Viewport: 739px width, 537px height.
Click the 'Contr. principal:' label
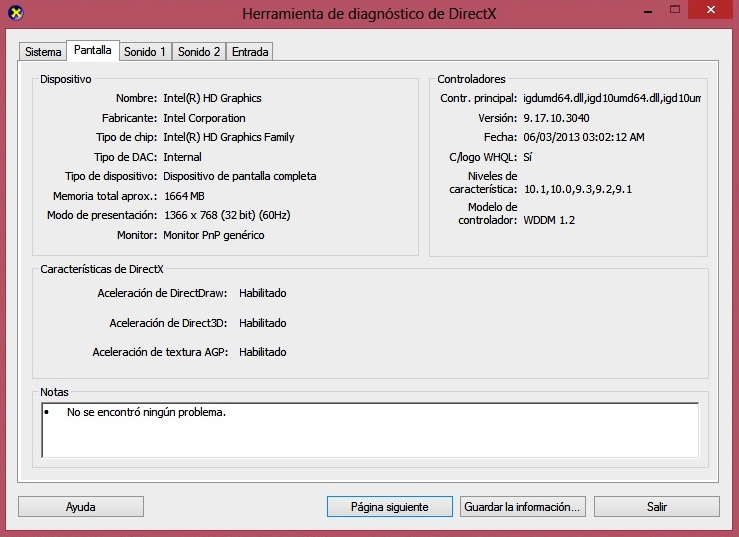coord(478,98)
